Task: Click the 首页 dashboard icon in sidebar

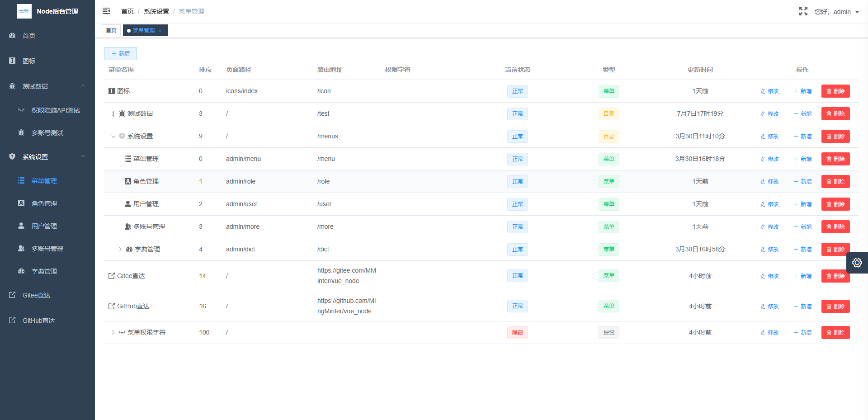Action: 12,35
